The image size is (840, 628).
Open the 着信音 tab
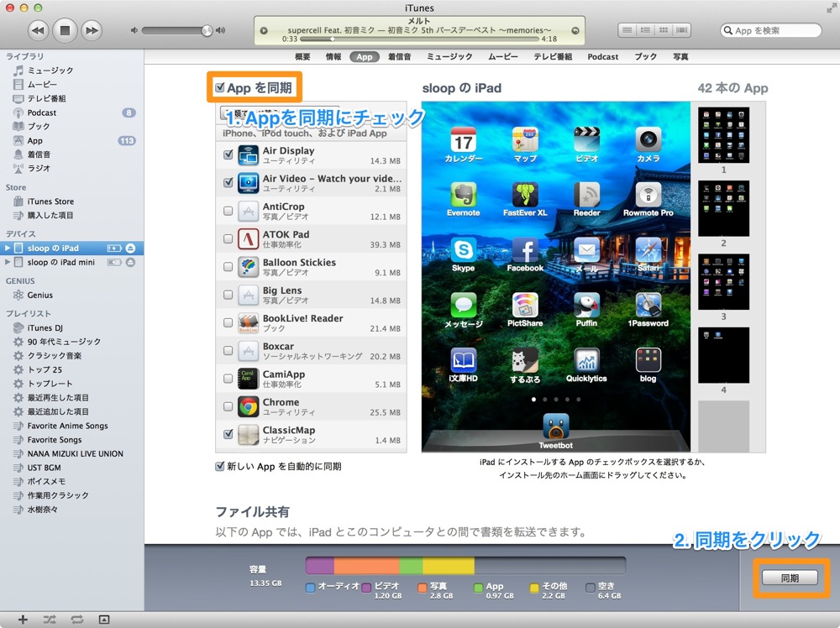400,57
